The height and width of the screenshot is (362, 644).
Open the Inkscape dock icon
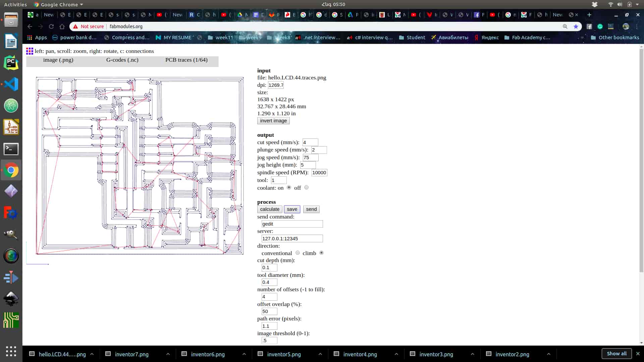click(x=11, y=299)
